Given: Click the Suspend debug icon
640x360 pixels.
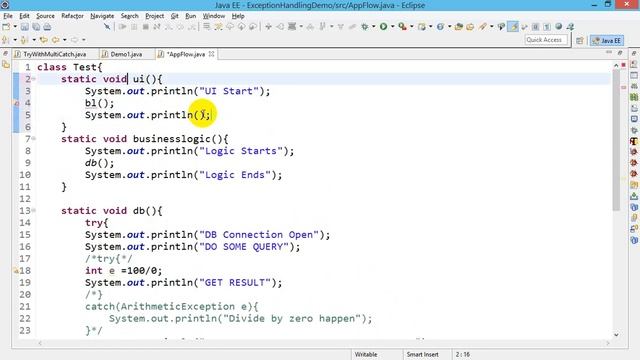Looking at the screenshot, I should (134, 27).
